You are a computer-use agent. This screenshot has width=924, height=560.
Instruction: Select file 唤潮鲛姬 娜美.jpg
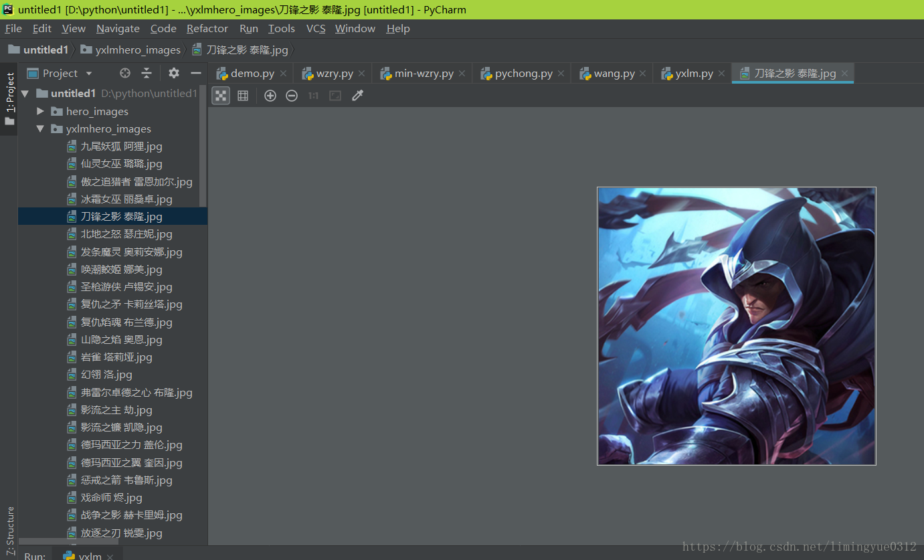pyautogui.click(x=114, y=269)
